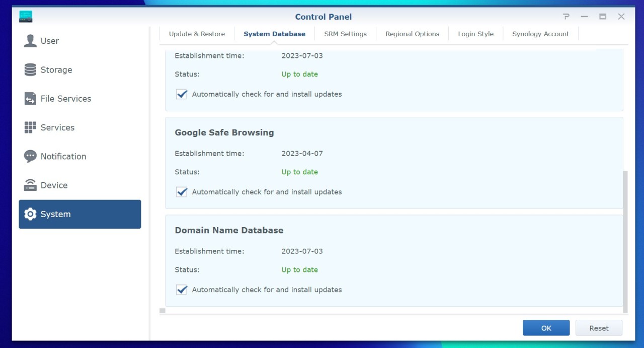Screen dimensions: 644x348
Task: Click Google Safe Browsing's Up to date status
Action: click(299, 172)
